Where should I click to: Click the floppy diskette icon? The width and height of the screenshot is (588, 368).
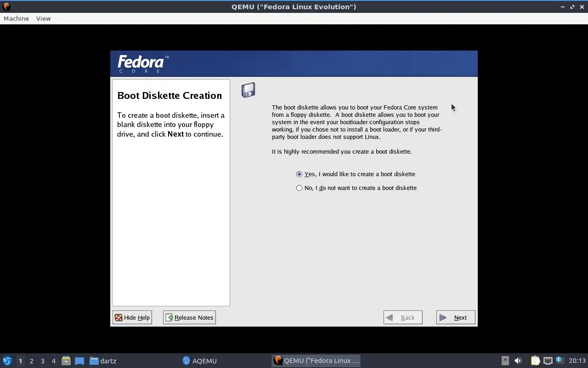248,90
